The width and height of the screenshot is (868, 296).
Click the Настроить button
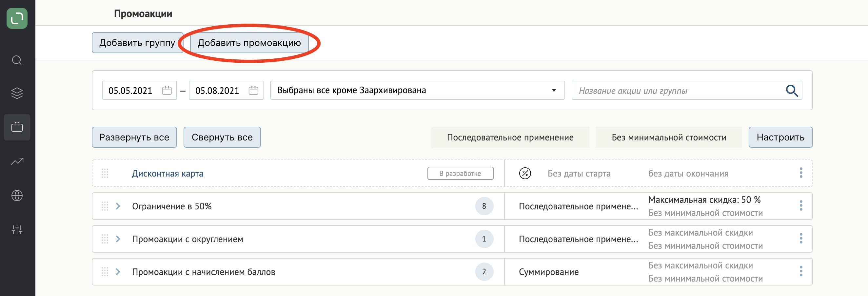tap(780, 137)
